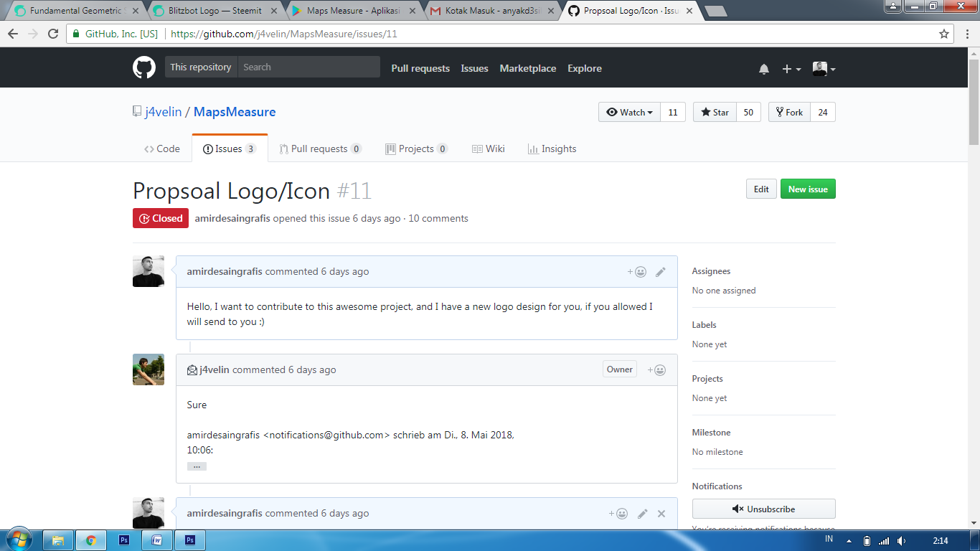Screen dimensions: 980x551
Task: Click j4velin's avatar thumbnail
Action: tap(149, 369)
